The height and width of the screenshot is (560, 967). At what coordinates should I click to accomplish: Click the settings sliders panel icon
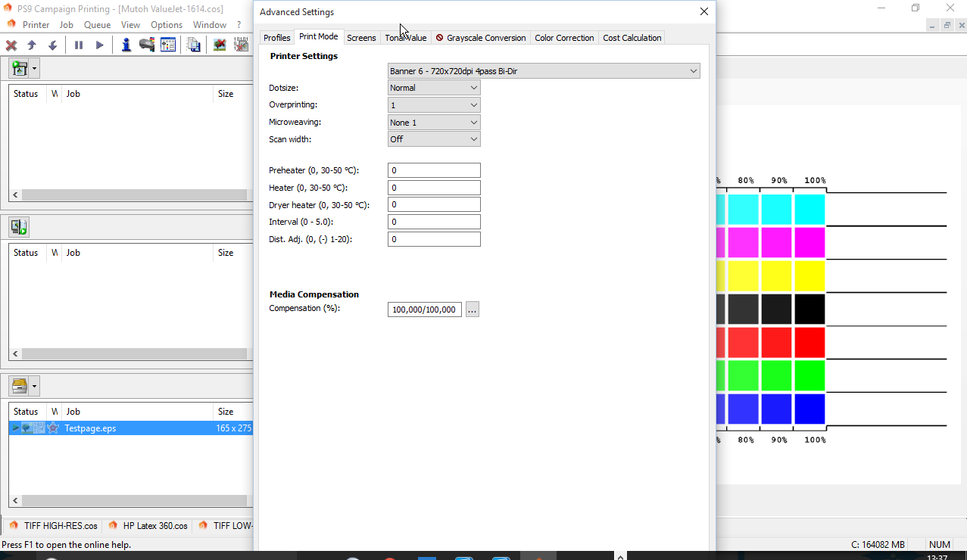tap(168, 45)
